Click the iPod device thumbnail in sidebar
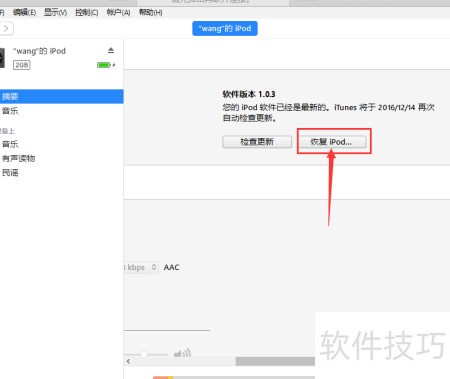 tap(2, 58)
